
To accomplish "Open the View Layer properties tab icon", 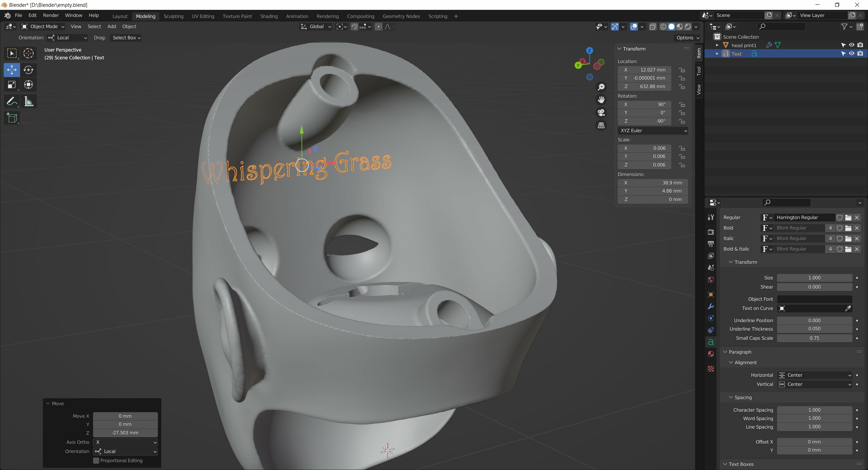I will 711,256.
